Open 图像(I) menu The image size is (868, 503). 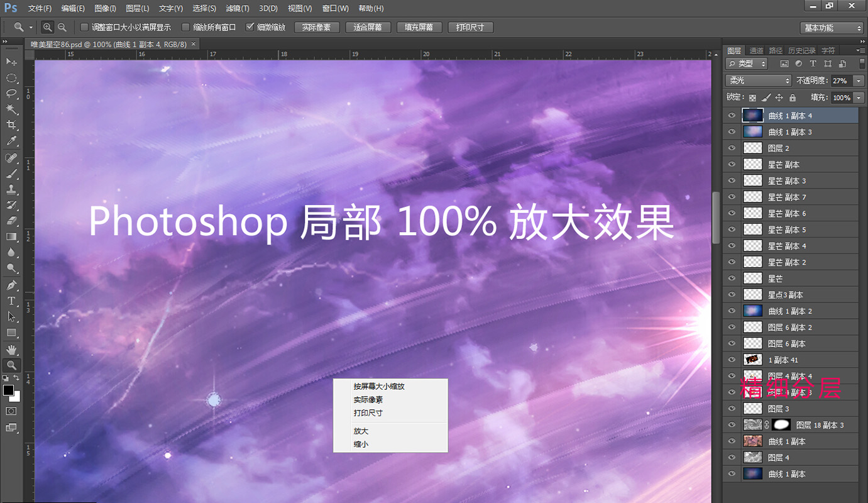[x=105, y=9]
